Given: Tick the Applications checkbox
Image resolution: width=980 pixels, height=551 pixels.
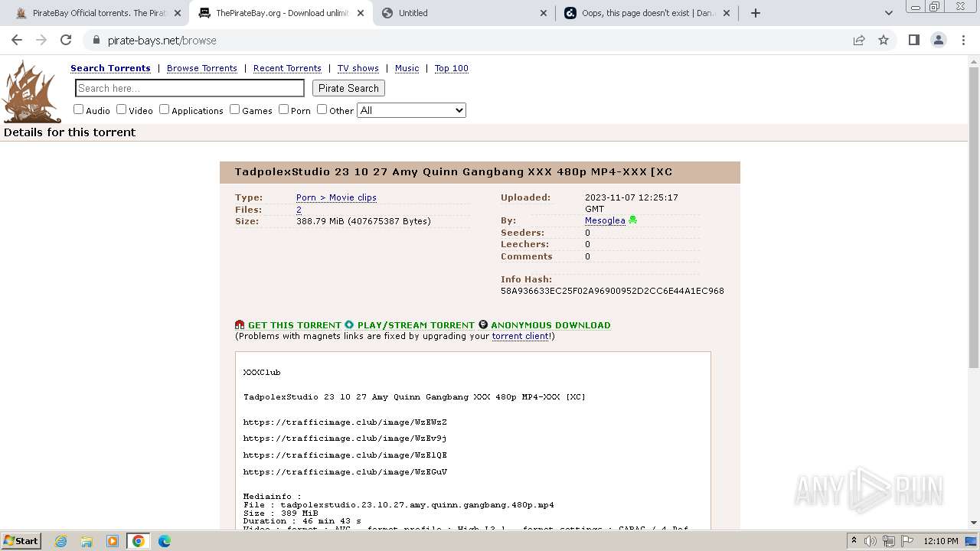Looking at the screenshot, I should (164, 109).
